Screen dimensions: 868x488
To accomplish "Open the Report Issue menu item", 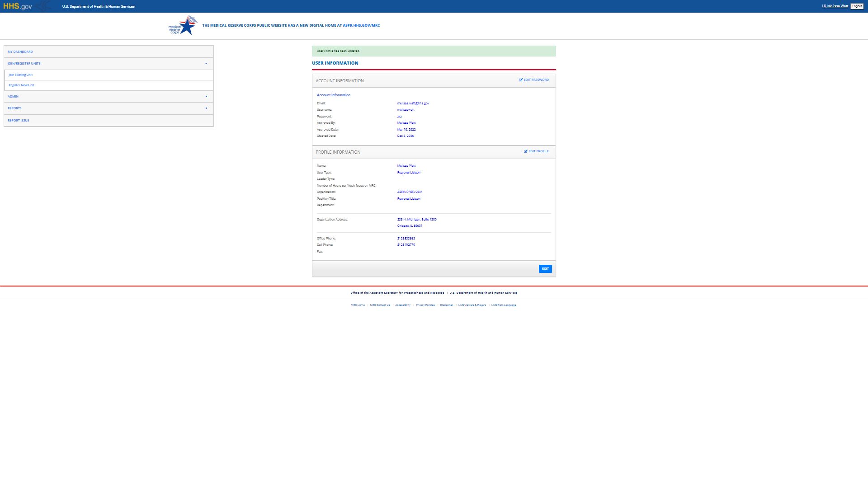I will [19, 121].
